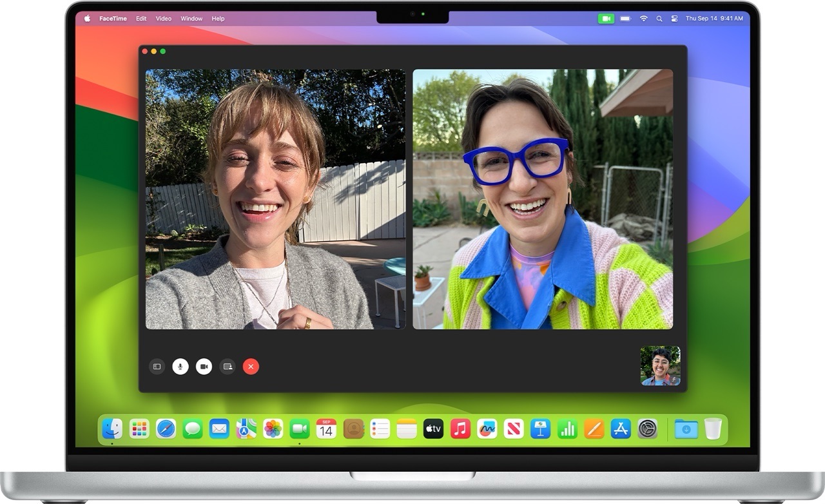Mute the microphone in the call
This screenshot has height=504, width=825.
pos(180,367)
